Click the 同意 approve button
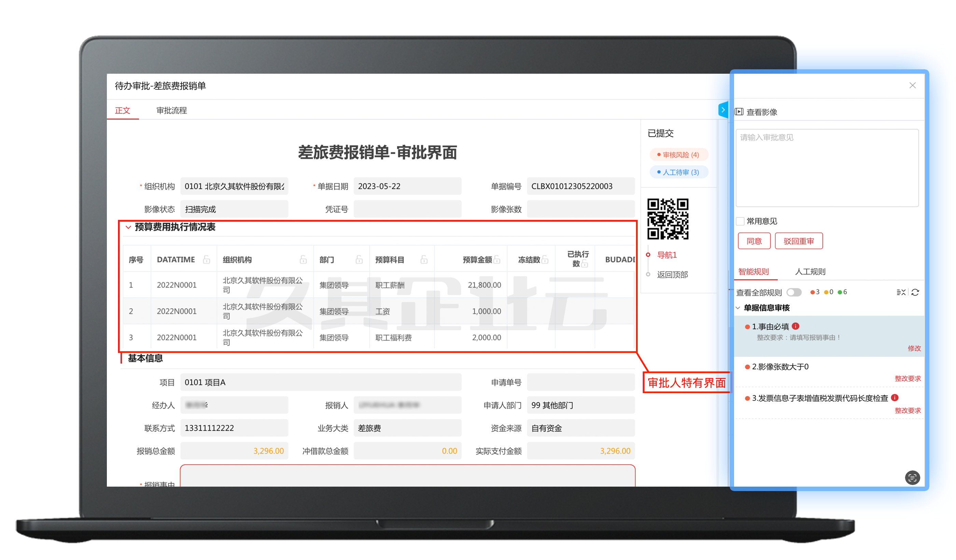 (x=754, y=241)
